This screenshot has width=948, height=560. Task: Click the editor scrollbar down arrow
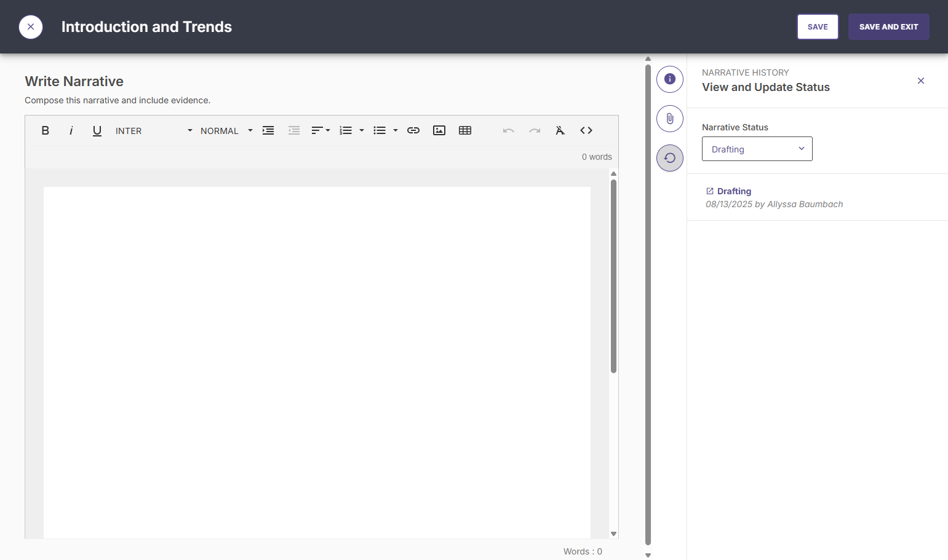(x=613, y=534)
